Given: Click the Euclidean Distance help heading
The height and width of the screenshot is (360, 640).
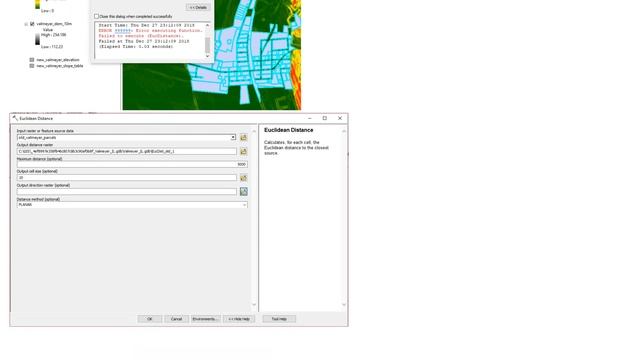Looking at the screenshot, I should (x=289, y=130).
